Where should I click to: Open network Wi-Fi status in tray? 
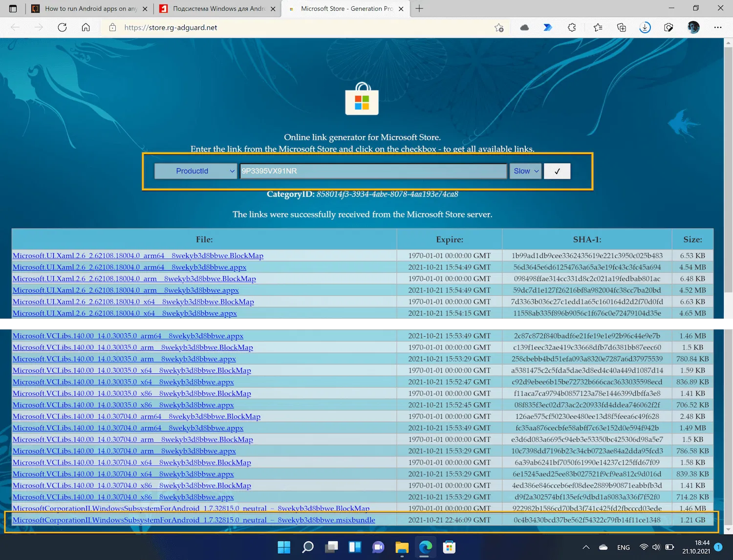point(644,547)
